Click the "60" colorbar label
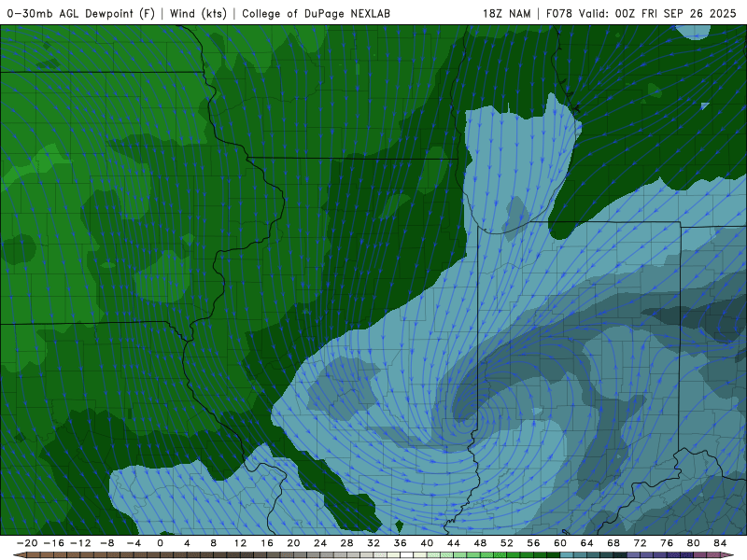The height and width of the screenshot is (560, 747). (x=560, y=543)
